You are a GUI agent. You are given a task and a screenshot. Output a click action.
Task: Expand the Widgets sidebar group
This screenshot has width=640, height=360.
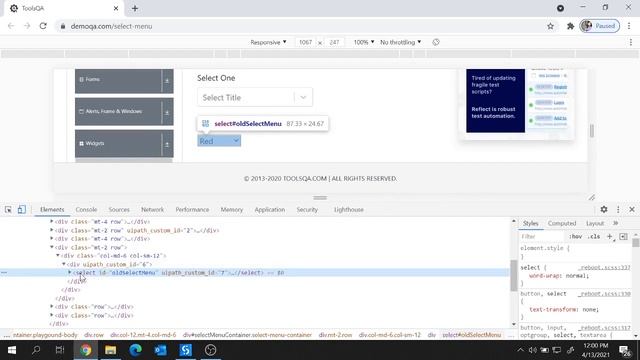click(124, 144)
